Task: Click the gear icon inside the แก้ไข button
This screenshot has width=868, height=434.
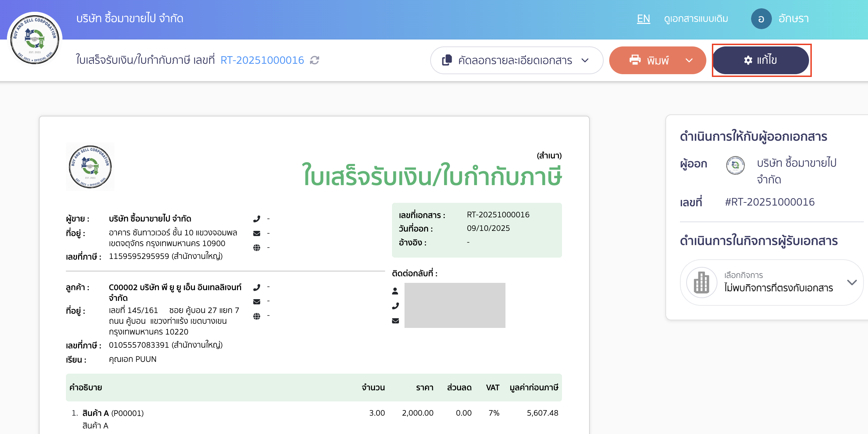Action: click(748, 60)
